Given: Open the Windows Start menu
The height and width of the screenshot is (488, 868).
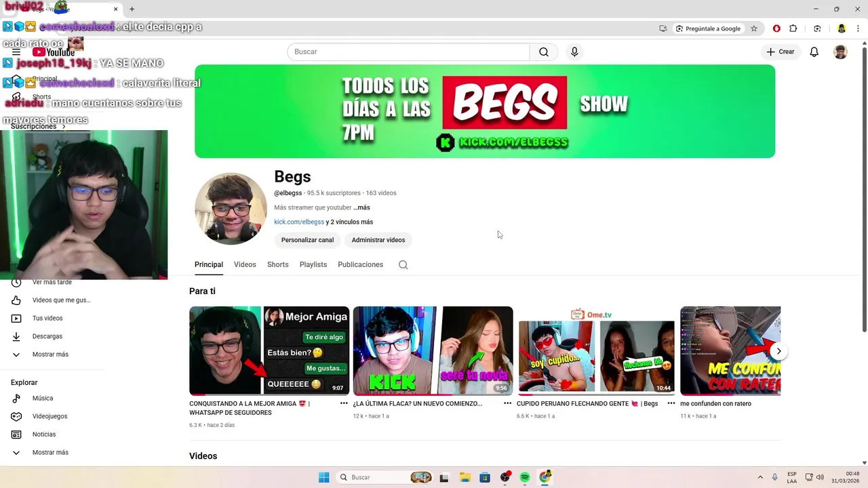Looking at the screenshot, I should coord(324,477).
